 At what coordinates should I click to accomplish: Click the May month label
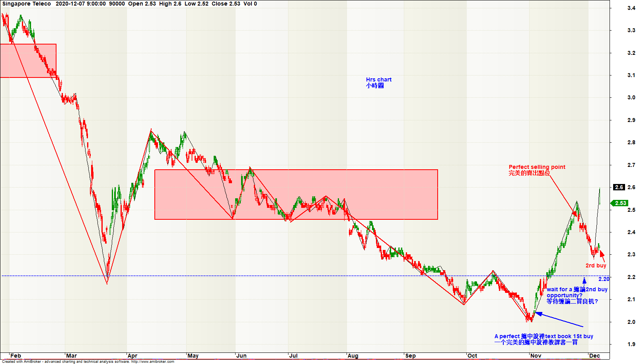click(193, 356)
